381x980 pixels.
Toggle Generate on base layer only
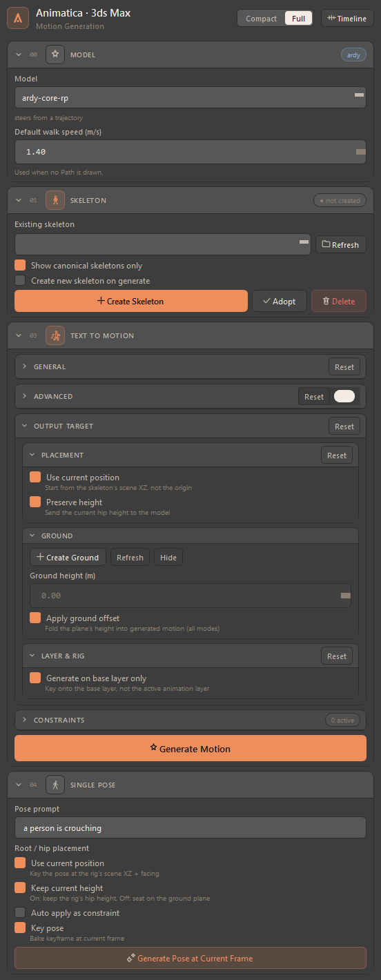[x=35, y=678]
